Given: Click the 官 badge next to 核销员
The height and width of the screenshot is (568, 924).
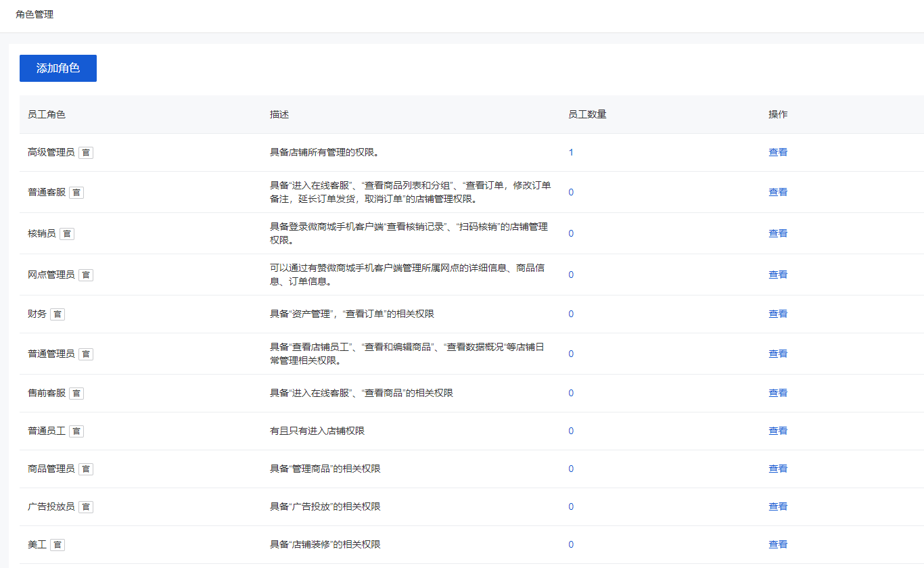Looking at the screenshot, I should click(67, 233).
